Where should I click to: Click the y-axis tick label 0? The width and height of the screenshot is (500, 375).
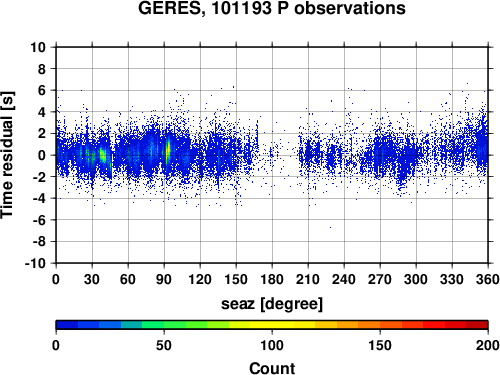[x=42, y=155]
